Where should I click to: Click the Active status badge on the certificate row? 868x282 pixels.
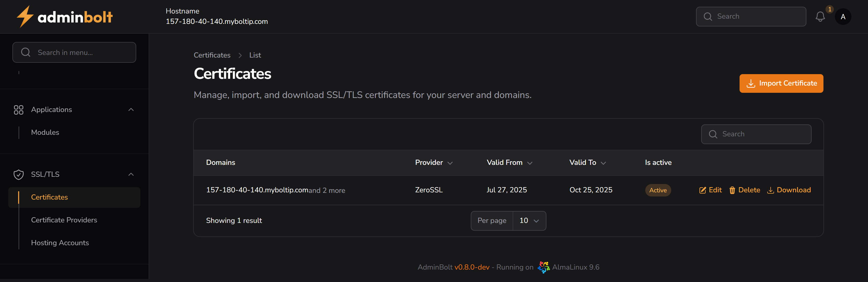click(658, 190)
